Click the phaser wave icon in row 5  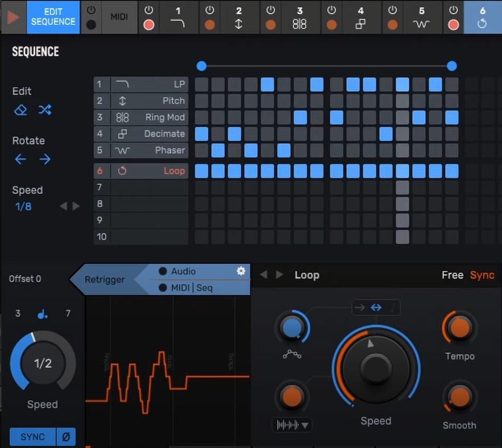[x=122, y=150]
